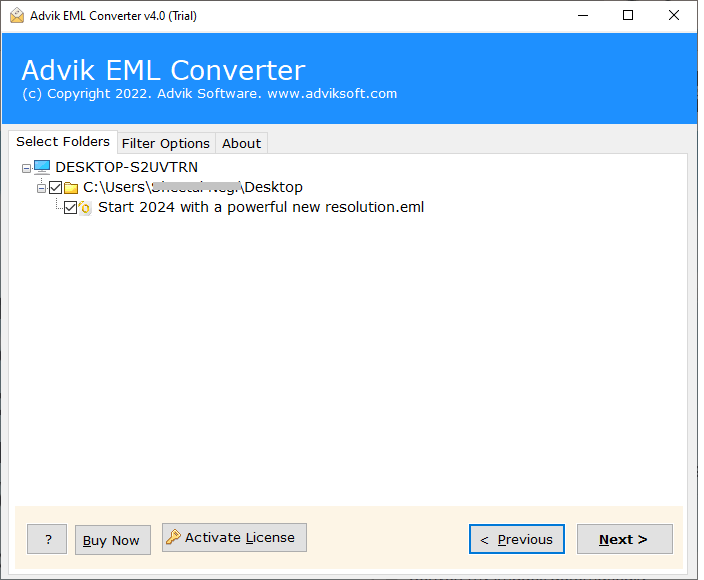Collapse the C:\Users Desktop folder node
Viewport: 704px width, 580px height.
pyautogui.click(x=41, y=189)
